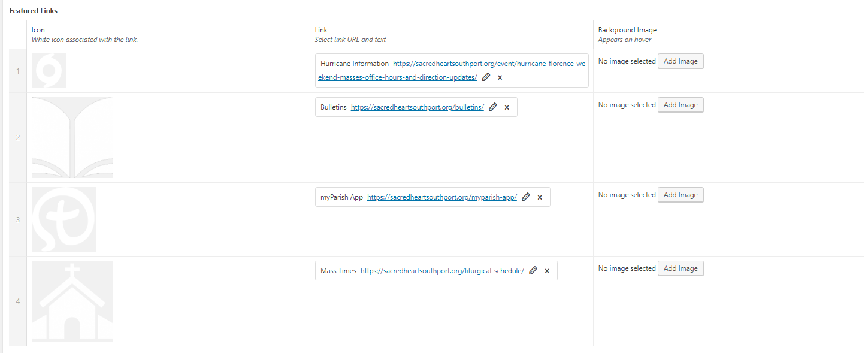The width and height of the screenshot is (868, 353).
Task: Select the row 1 icon thumbnail
Action: pyautogui.click(x=49, y=71)
